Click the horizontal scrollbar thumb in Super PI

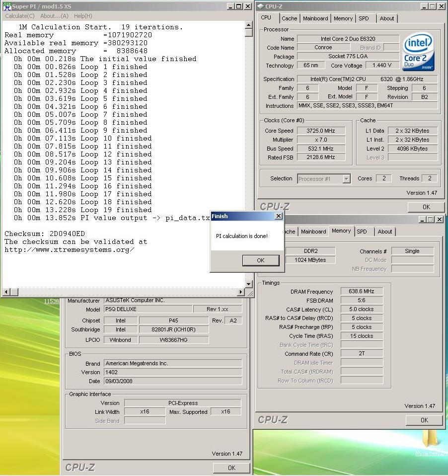point(14,292)
